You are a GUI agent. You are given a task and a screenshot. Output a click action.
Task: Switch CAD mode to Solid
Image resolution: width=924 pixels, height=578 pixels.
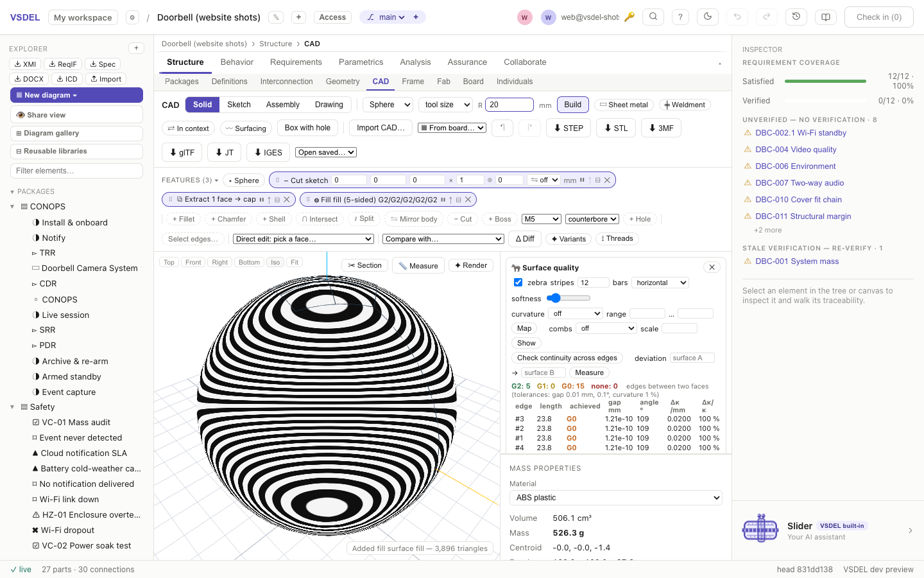(x=202, y=105)
